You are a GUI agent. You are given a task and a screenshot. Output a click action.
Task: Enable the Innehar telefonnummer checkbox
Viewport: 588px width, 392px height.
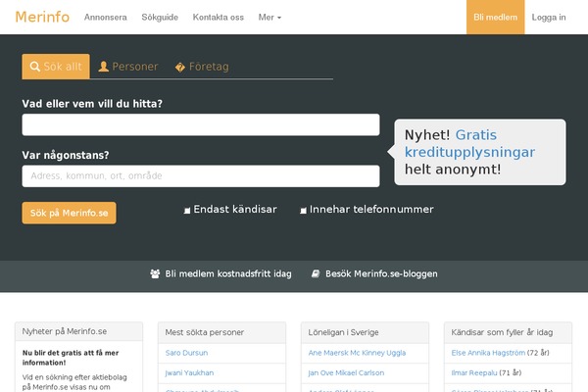coord(303,211)
